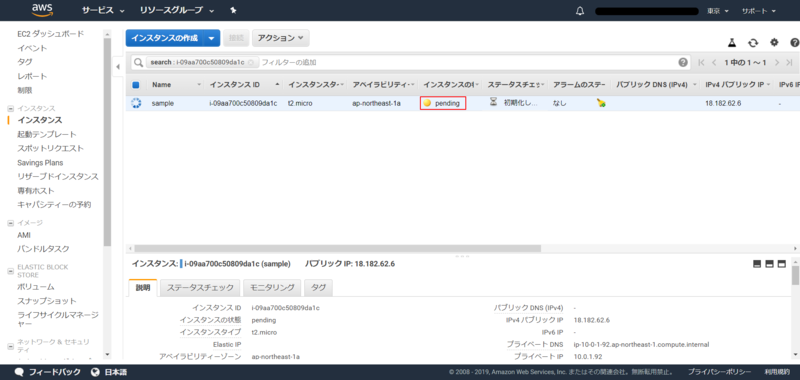Go to the previous results page
The height and width of the screenshot is (380, 800).
714,62
